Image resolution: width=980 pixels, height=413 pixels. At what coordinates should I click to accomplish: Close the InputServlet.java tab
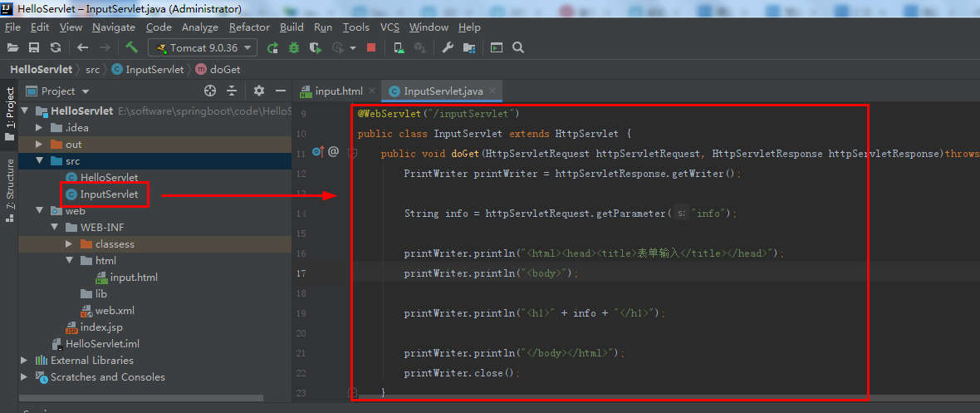tap(492, 91)
